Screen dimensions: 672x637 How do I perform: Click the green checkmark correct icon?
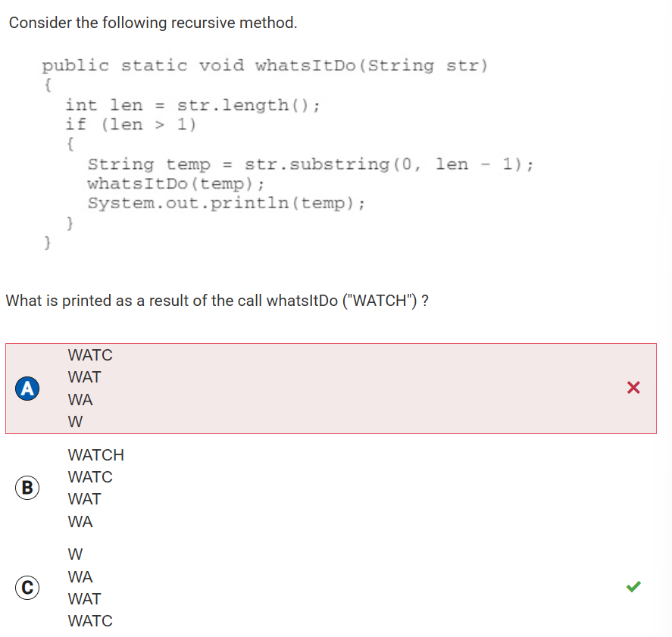tap(634, 586)
